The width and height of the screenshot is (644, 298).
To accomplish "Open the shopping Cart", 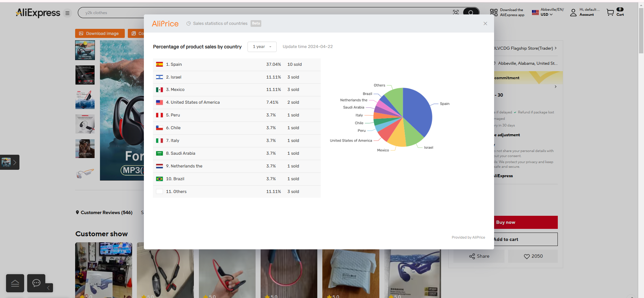I will point(615,12).
